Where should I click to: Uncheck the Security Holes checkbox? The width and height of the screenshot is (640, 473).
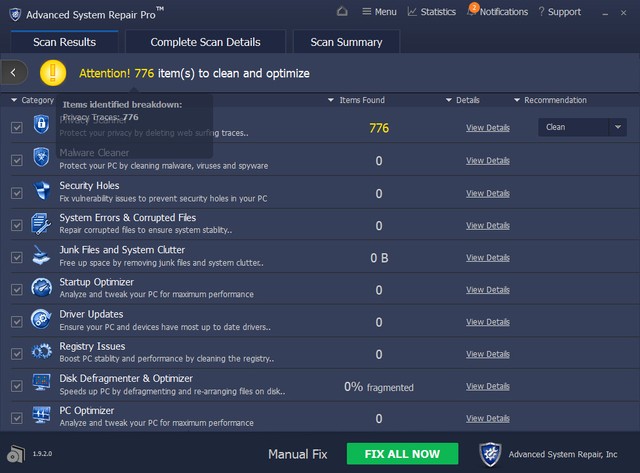(x=17, y=193)
